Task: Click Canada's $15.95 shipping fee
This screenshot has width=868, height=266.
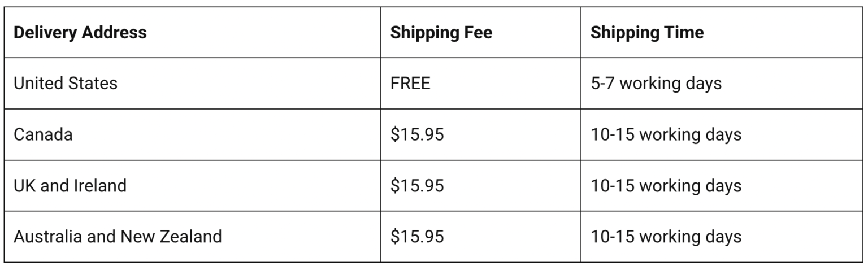Action: click(417, 135)
